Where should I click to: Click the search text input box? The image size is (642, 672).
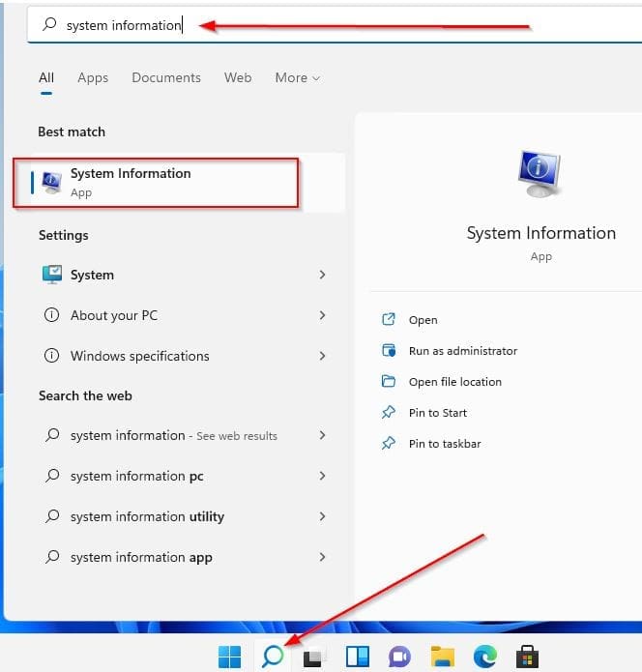click(x=290, y=26)
